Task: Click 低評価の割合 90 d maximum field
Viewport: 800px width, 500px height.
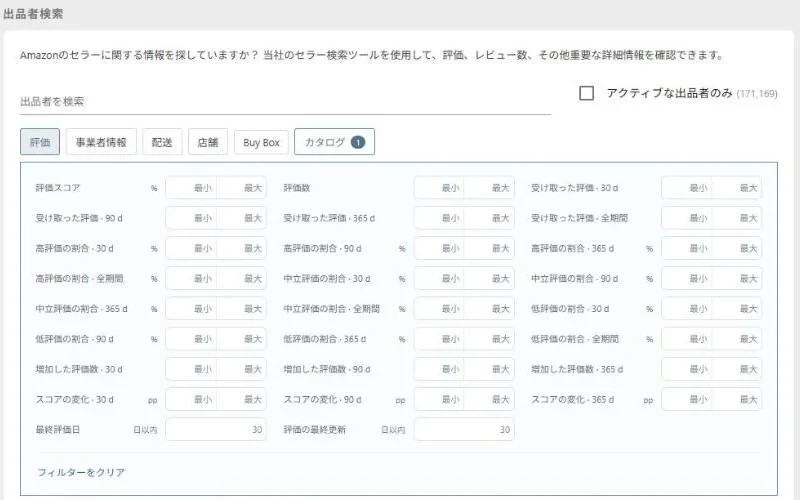Action: (x=241, y=339)
